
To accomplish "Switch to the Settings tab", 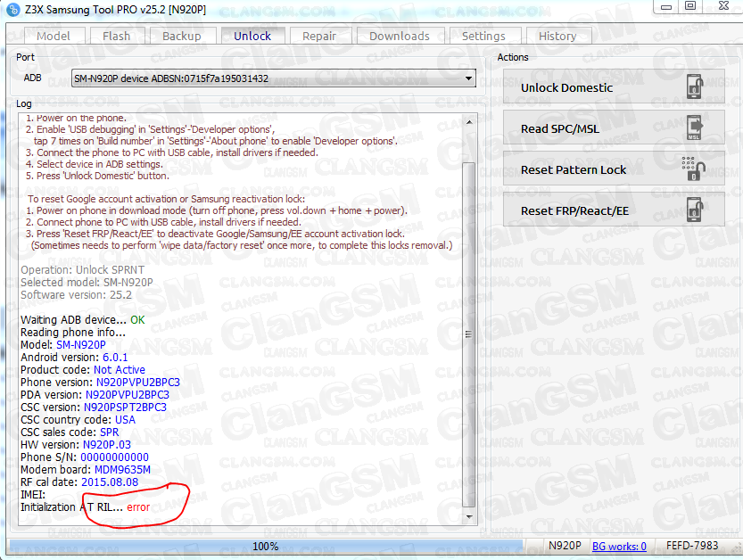I will (483, 36).
